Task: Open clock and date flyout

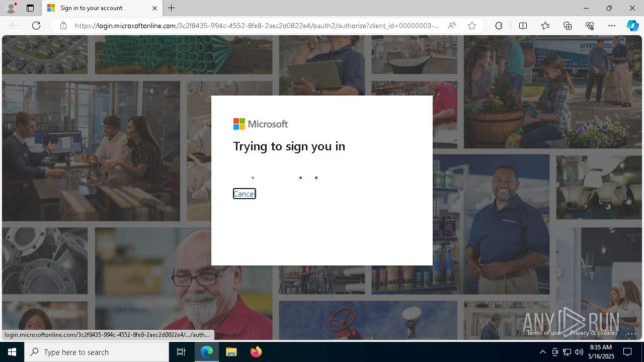Action: [602, 352]
